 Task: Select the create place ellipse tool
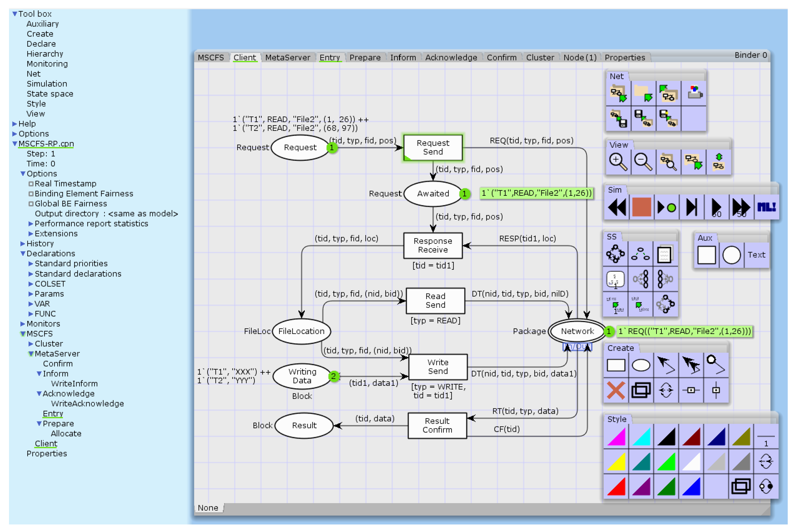(641, 365)
